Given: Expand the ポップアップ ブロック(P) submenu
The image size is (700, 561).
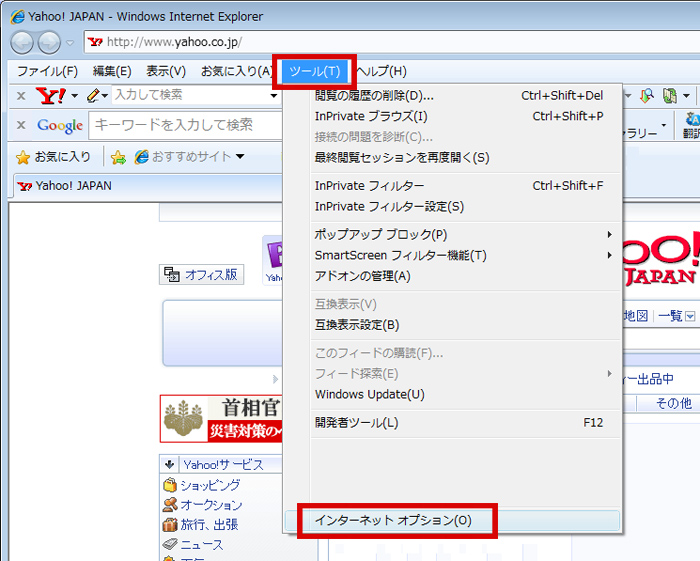Looking at the screenshot, I should 453,234.
